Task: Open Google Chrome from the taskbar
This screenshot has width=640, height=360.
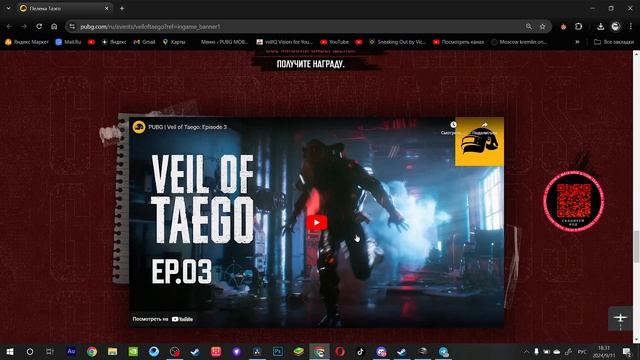Action: (x=92, y=351)
